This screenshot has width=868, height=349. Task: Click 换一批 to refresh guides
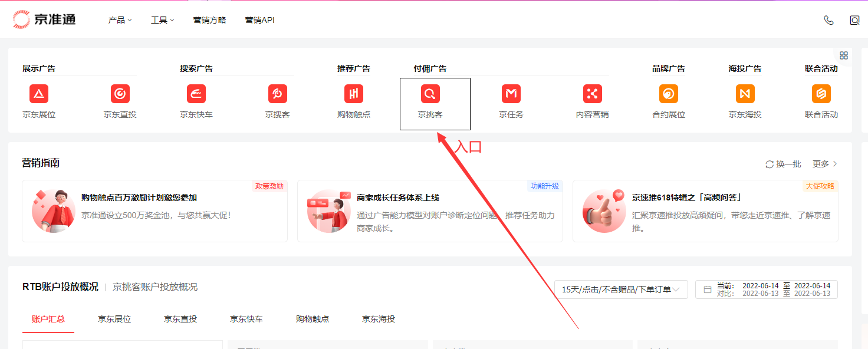(x=783, y=164)
